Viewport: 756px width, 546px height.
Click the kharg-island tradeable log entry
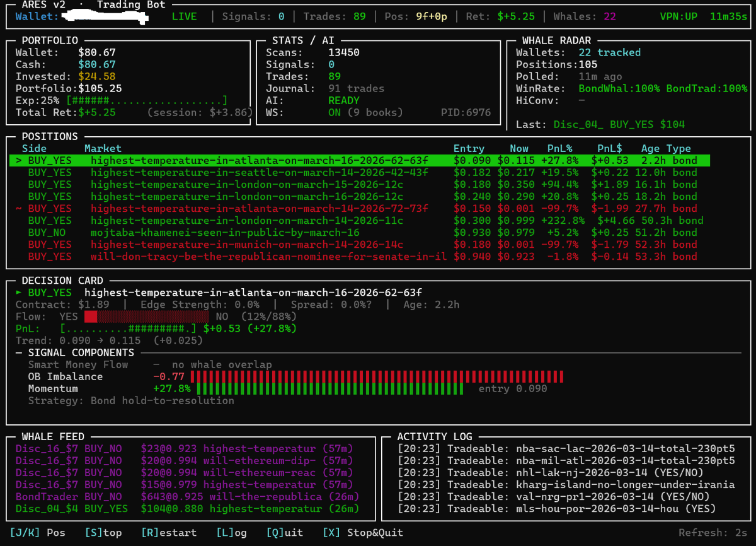click(x=566, y=485)
